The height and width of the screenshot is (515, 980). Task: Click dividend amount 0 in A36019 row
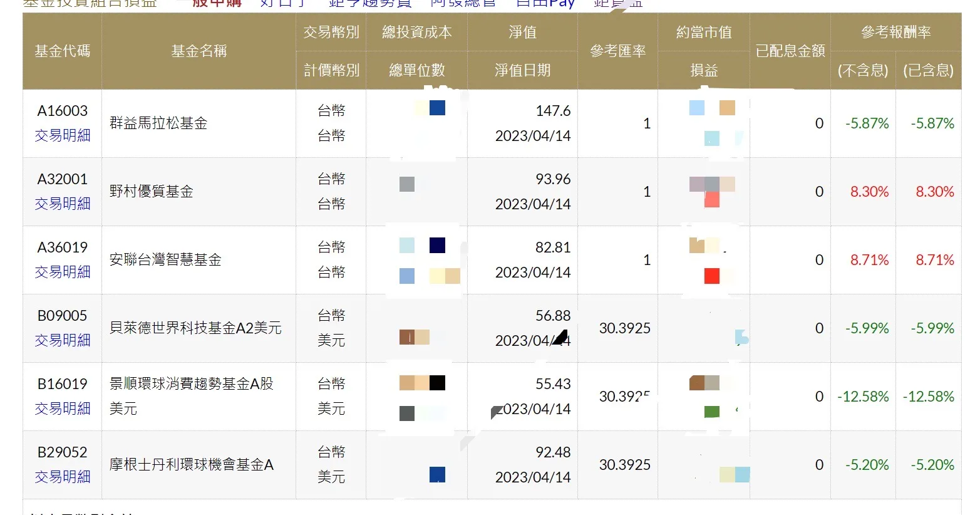pyautogui.click(x=819, y=260)
